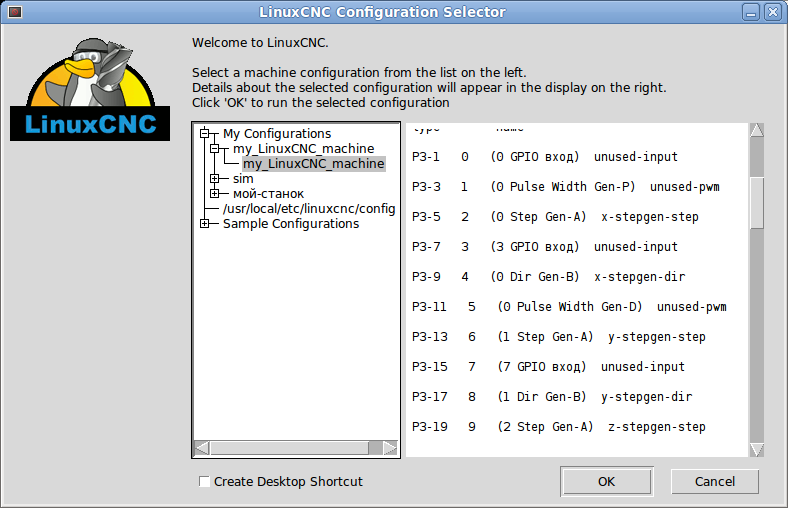The height and width of the screenshot is (508, 788).
Task: Click the Cancel button
Action: point(715,481)
